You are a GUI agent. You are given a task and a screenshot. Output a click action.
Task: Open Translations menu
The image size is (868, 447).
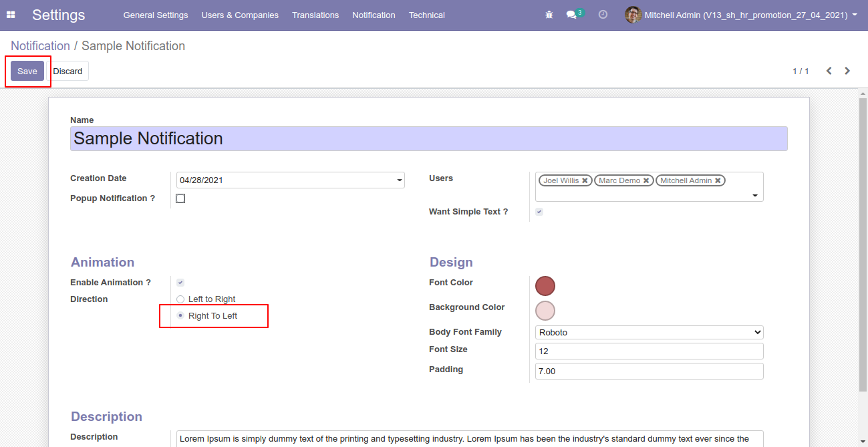[x=315, y=15]
